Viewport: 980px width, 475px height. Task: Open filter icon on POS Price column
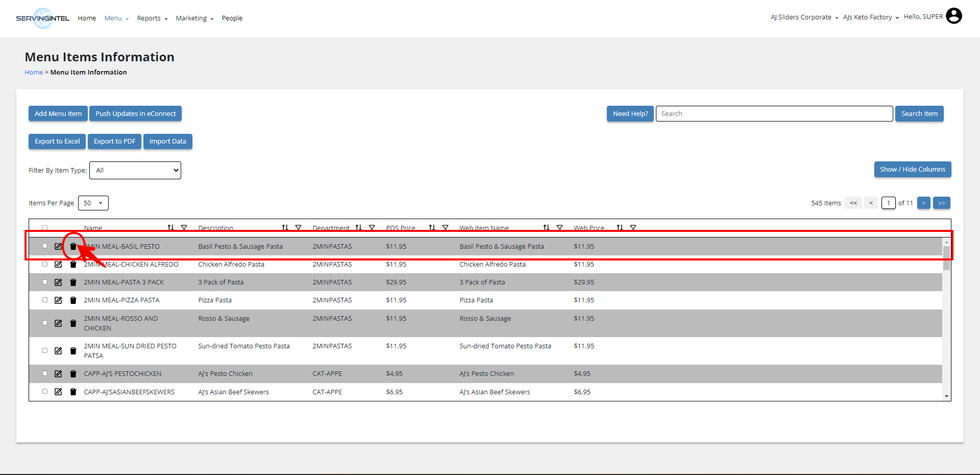(x=446, y=228)
